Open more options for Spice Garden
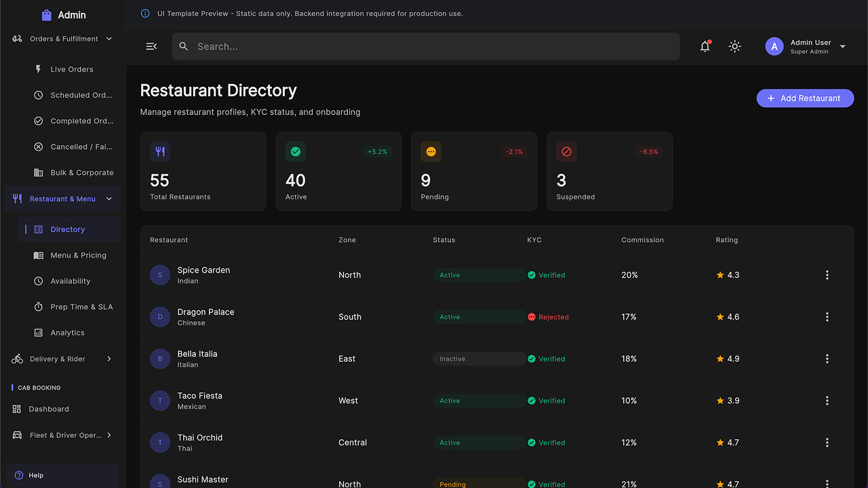 827,275
